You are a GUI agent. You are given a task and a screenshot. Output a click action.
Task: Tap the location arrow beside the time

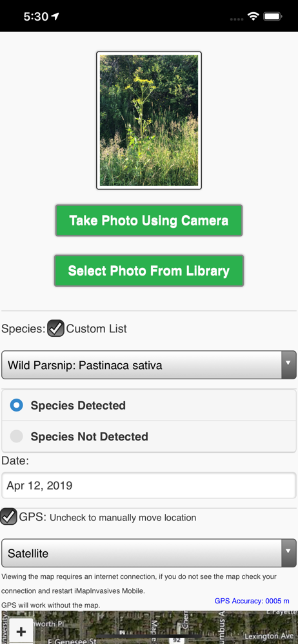point(55,17)
